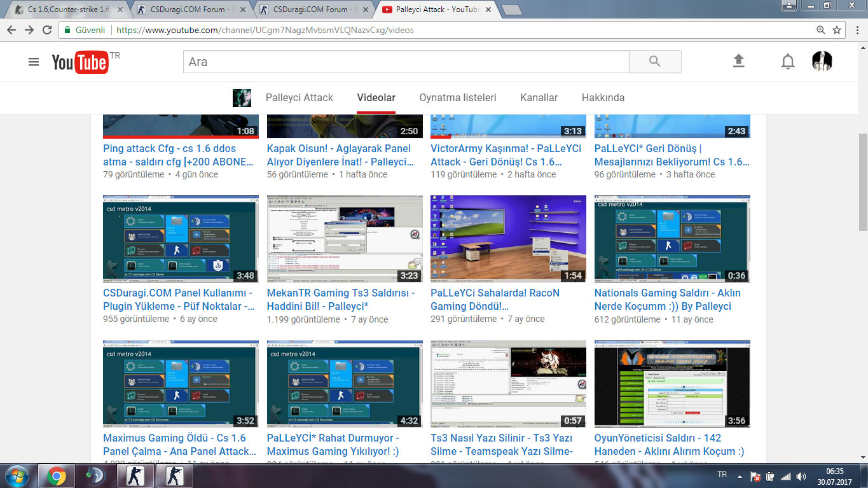Open Chrome three-dot menu

point(856,30)
